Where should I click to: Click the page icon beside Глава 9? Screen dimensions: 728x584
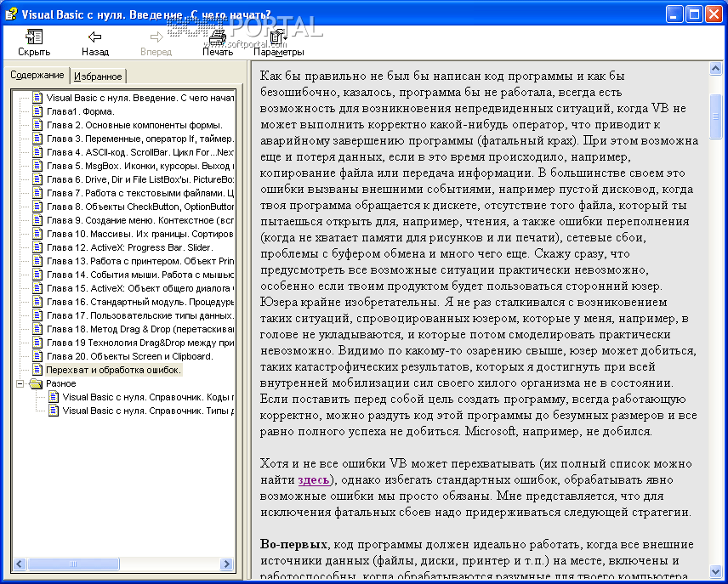pos(37,220)
